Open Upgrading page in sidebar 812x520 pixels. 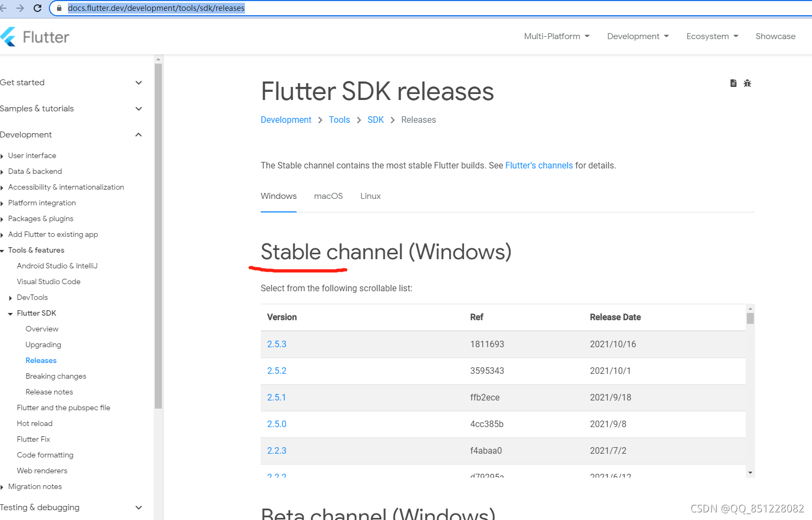(x=43, y=344)
